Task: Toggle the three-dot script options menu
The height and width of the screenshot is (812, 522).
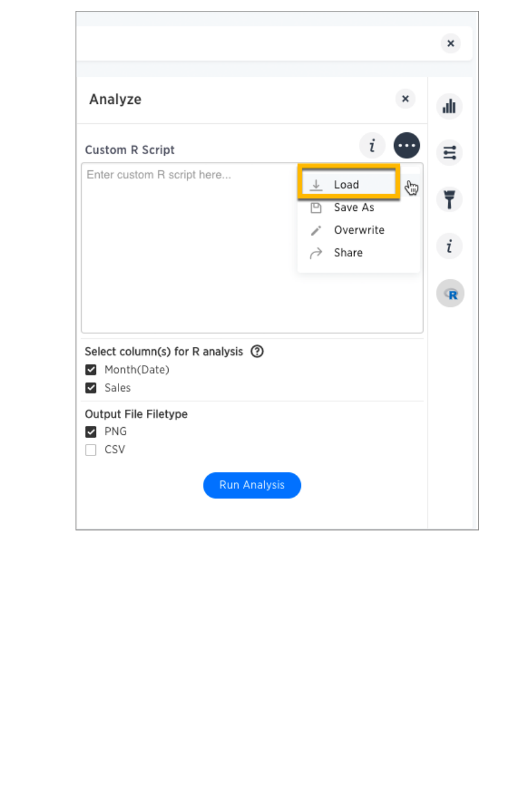Action: [407, 146]
